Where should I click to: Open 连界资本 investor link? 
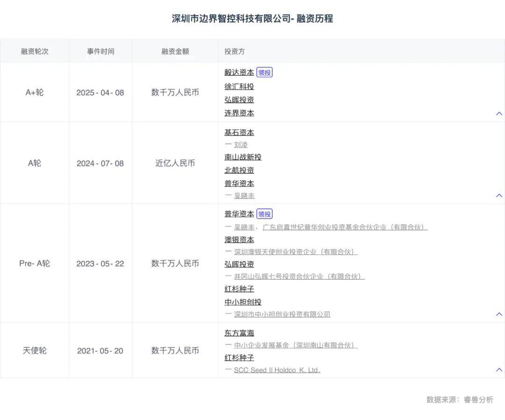pyautogui.click(x=239, y=113)
